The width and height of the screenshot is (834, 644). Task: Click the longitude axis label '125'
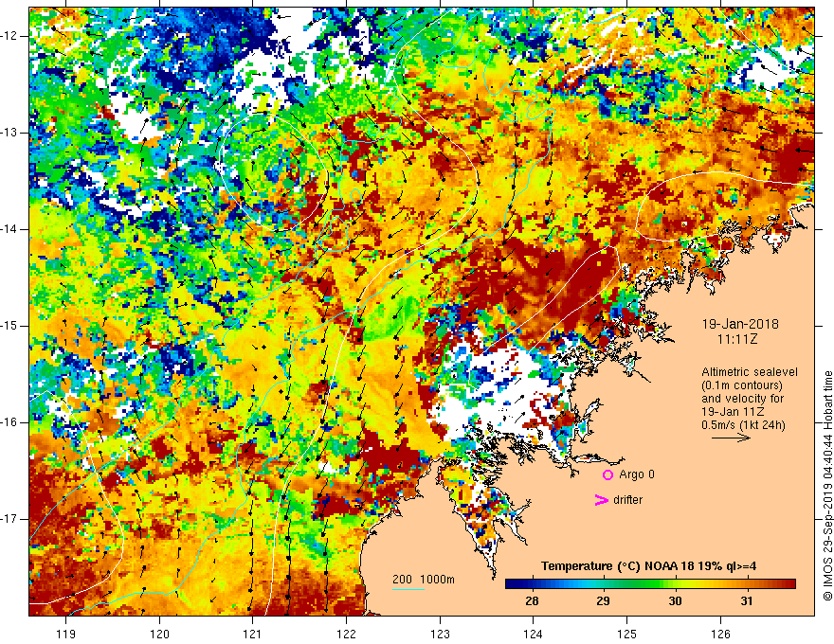627,634
